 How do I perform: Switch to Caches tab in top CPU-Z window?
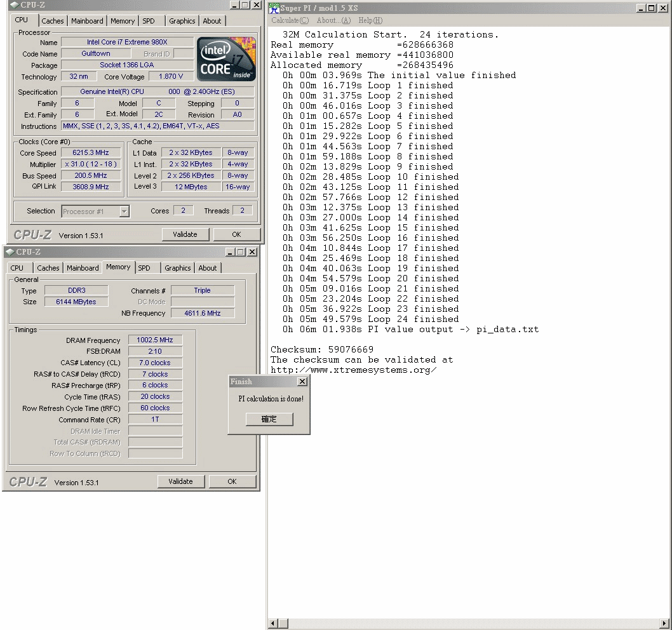tap(52, 20)
